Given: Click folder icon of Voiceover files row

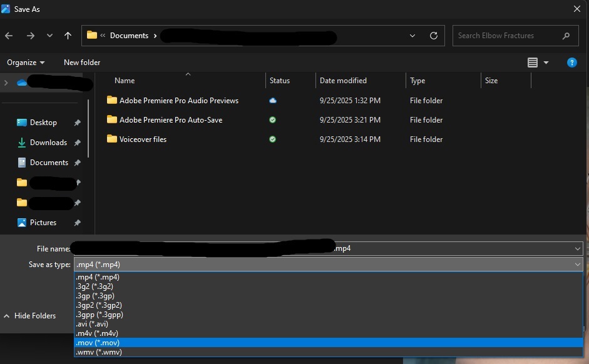Looking at the screenshot, I should click(x=111, y=138).
